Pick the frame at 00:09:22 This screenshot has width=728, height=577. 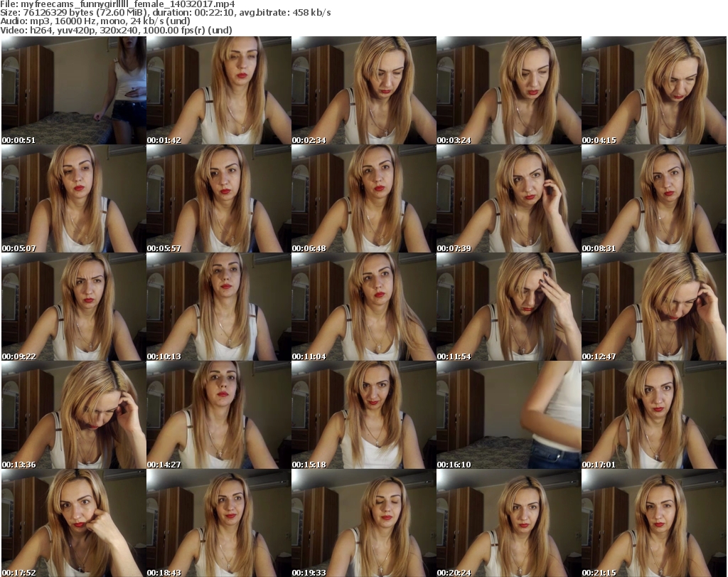[x=74, y=307]
